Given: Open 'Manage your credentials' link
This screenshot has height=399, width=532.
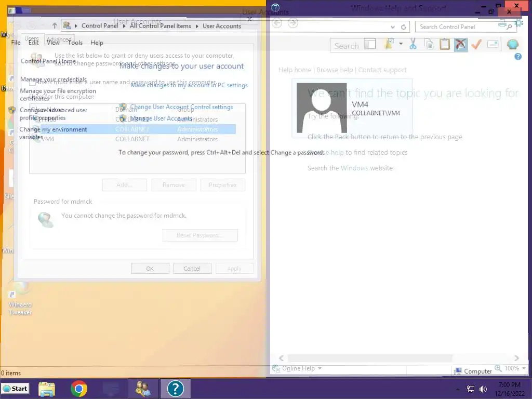Looking at the screenshot, I should tap(54, 79).
